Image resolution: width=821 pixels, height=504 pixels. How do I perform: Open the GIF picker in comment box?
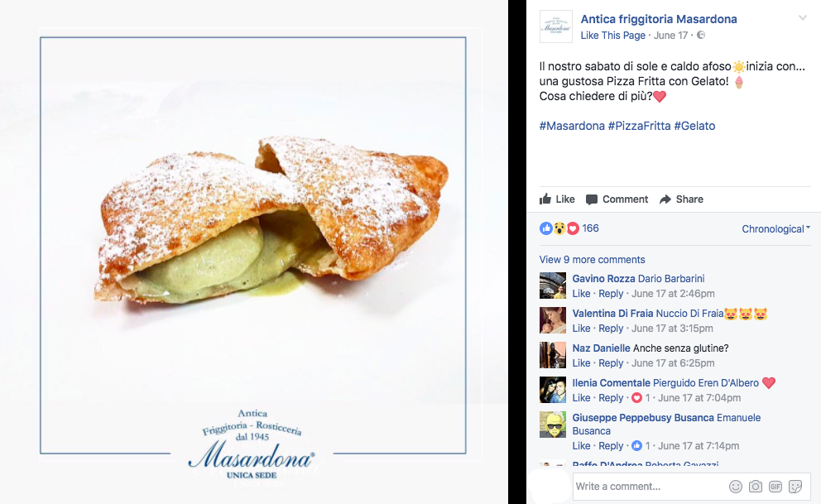pos(775,487)
